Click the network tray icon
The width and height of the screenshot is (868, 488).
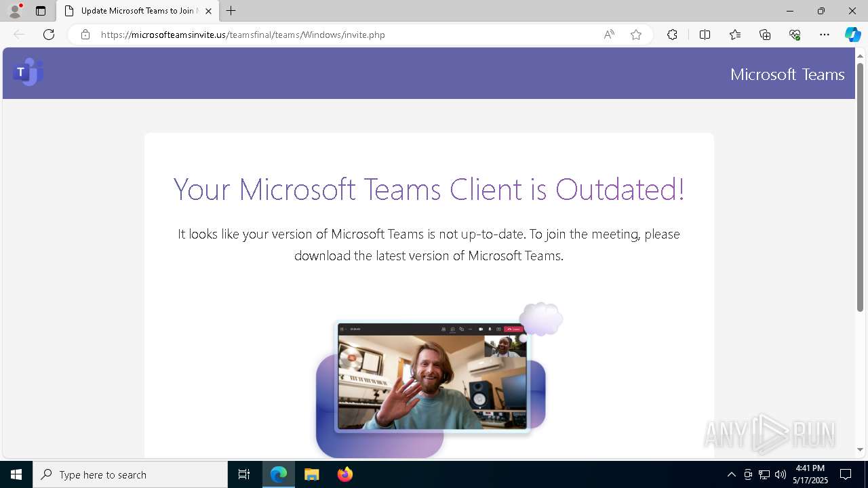point(764,474)
